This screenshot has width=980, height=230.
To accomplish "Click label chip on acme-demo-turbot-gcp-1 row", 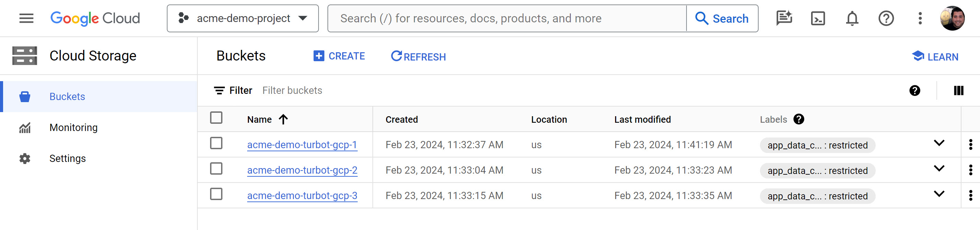I will (817, 145).
